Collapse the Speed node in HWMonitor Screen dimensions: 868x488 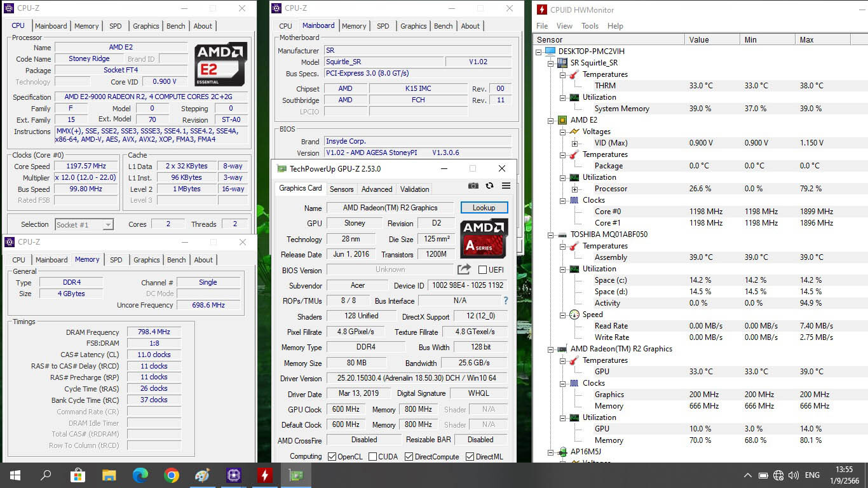coord(562,315)
